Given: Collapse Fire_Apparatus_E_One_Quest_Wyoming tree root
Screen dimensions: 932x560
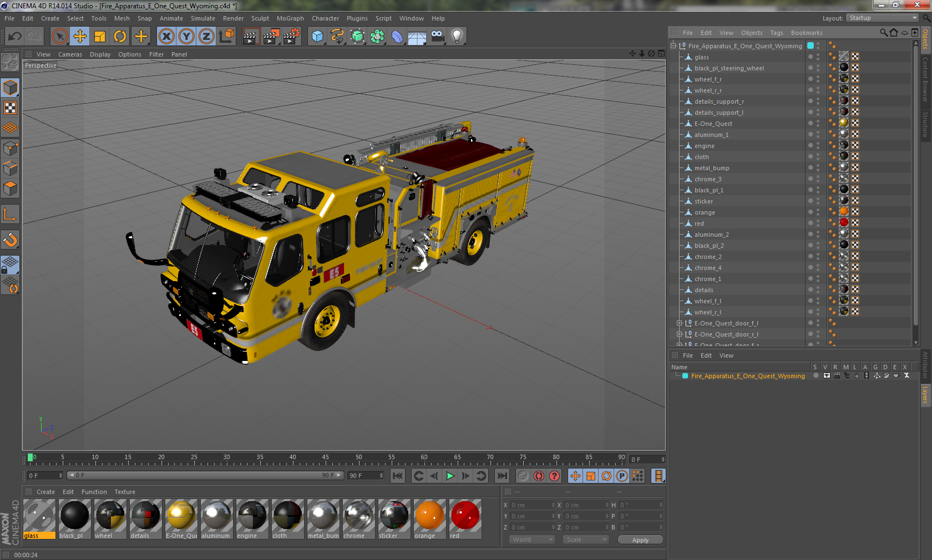Looking at the screenshot, I should pyautogui.click(x=673, y=46).
